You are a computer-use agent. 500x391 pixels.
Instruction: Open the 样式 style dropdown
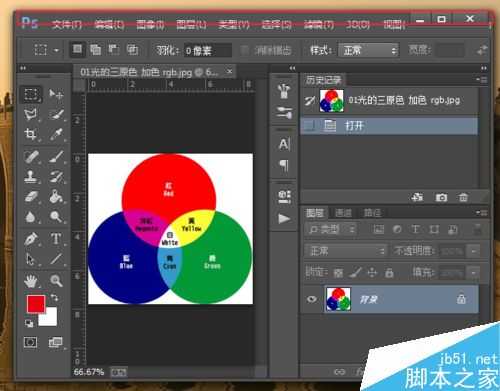pos(369,51)
